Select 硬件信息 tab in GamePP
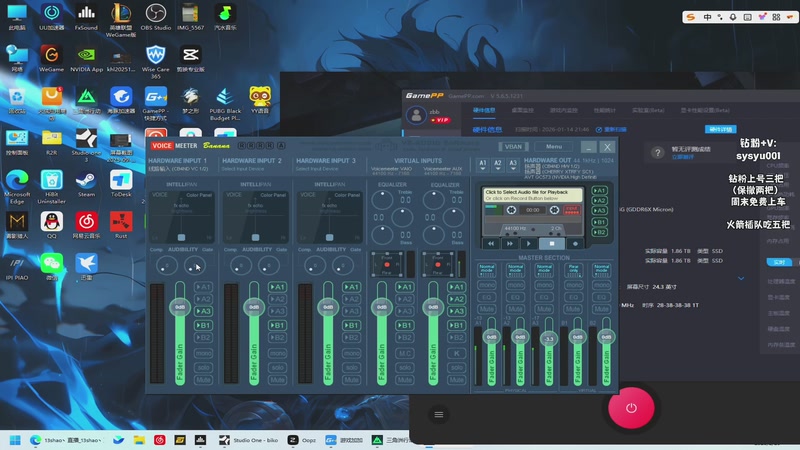Image resolution: width=800 pixels, height=450 pixels. (x=484, y=110)
